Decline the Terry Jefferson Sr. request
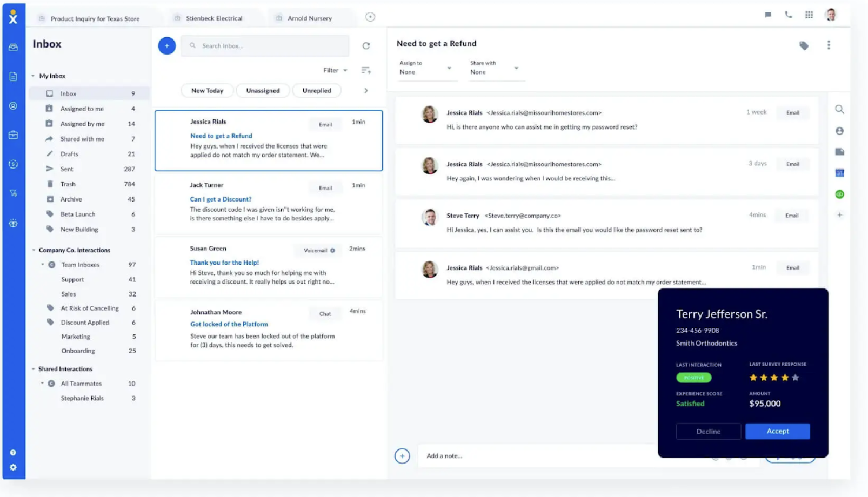The width and height of the screenshot is (868, 497). pos(708,431)
